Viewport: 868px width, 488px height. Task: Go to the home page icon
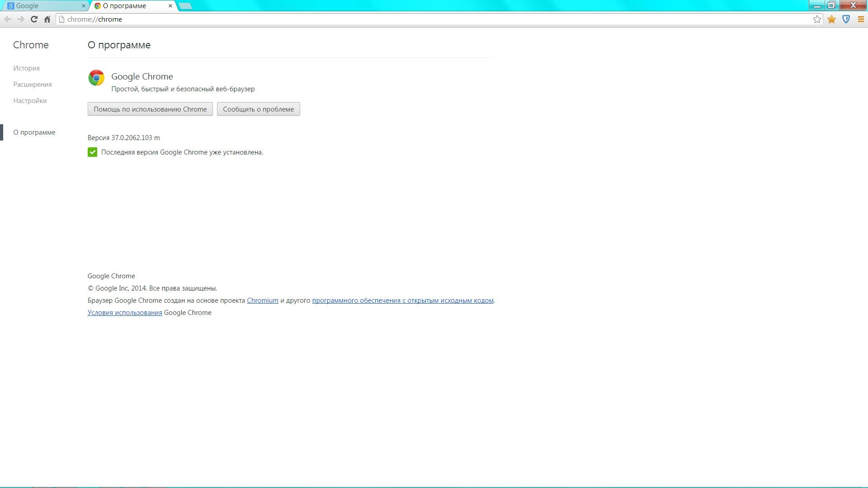(x=47, y=19)
